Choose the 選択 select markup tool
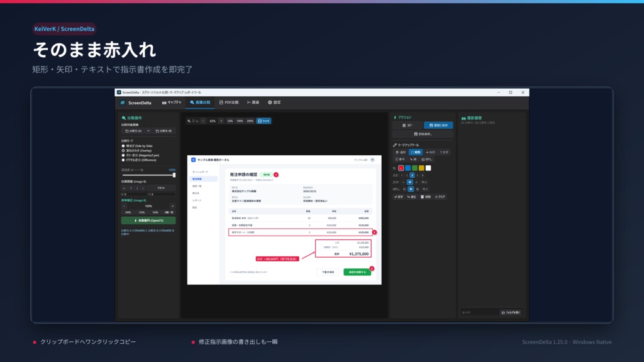Screen dimensions: 644x362 (401, 152)
